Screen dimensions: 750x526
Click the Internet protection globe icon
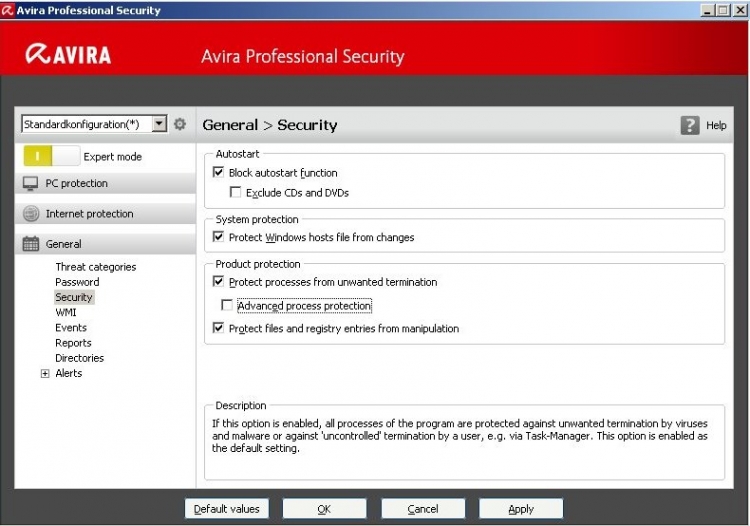[31, 214]
